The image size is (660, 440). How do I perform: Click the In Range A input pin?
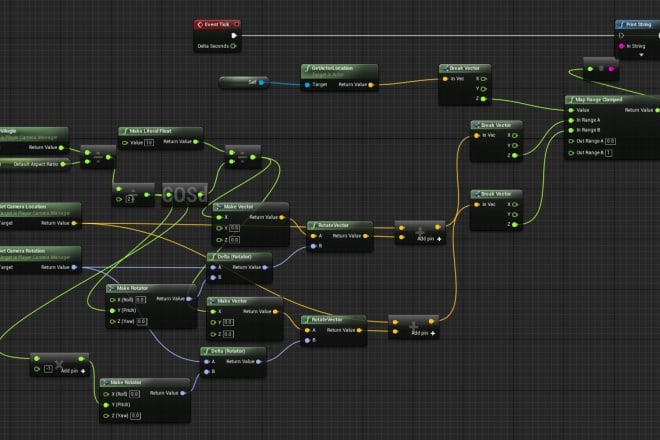tap(571, 120)
